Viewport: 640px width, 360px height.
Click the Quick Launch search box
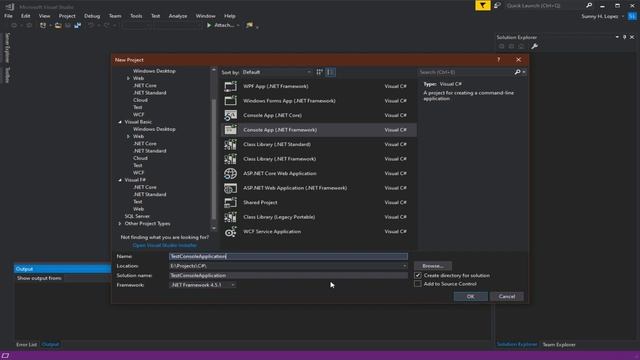[544, 5]
